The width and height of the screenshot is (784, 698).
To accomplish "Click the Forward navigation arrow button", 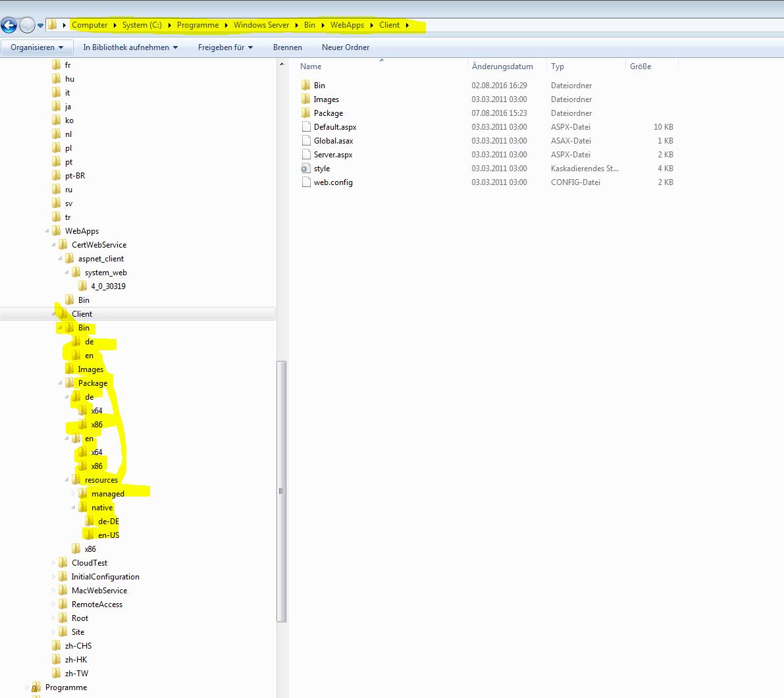I will 27,26.
